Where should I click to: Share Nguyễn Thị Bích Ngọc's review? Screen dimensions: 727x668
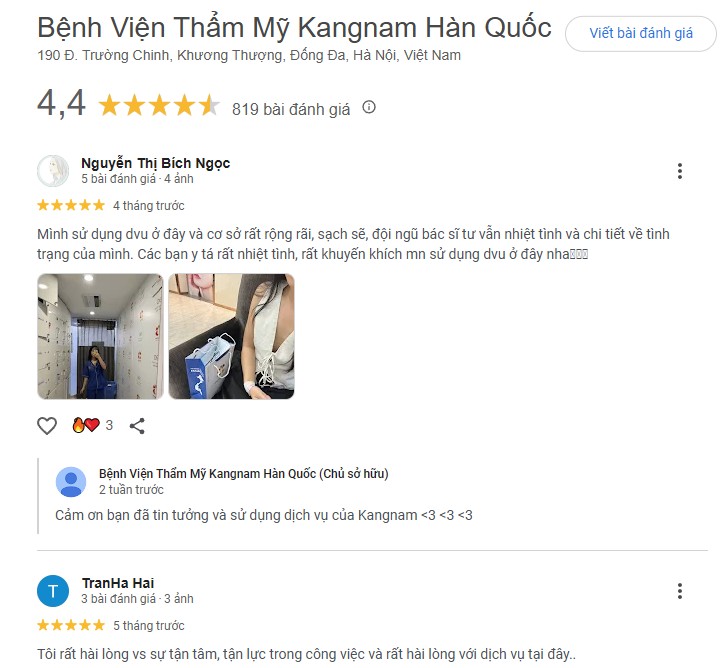[137, 426]
